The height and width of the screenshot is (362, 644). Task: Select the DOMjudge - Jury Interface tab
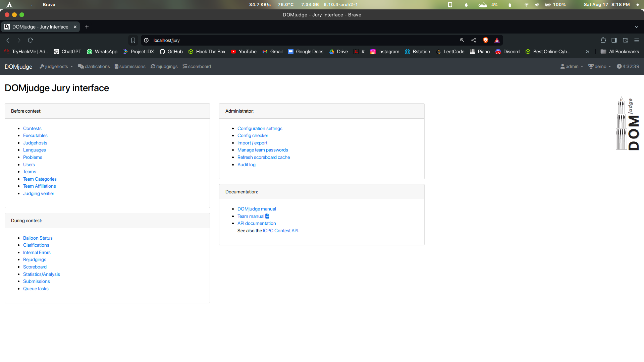coord(40,27)
